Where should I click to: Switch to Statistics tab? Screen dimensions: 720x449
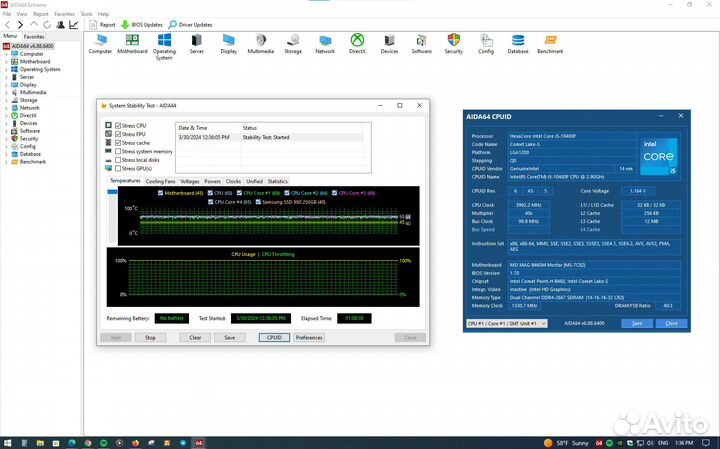click(x=277, y=181)
